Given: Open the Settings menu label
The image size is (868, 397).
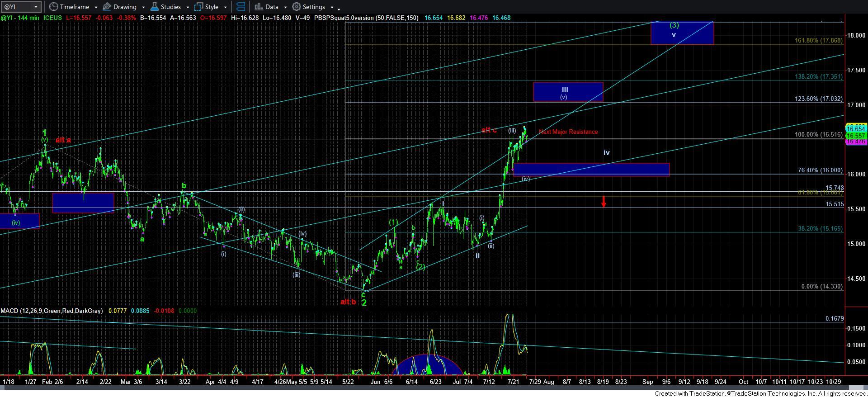Looking at the screenshot, I should pos(314,7).
